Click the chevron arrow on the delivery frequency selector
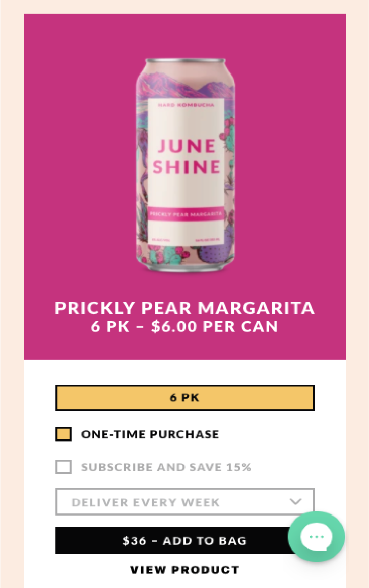This screenshot has height=588, width=369. 296,502
